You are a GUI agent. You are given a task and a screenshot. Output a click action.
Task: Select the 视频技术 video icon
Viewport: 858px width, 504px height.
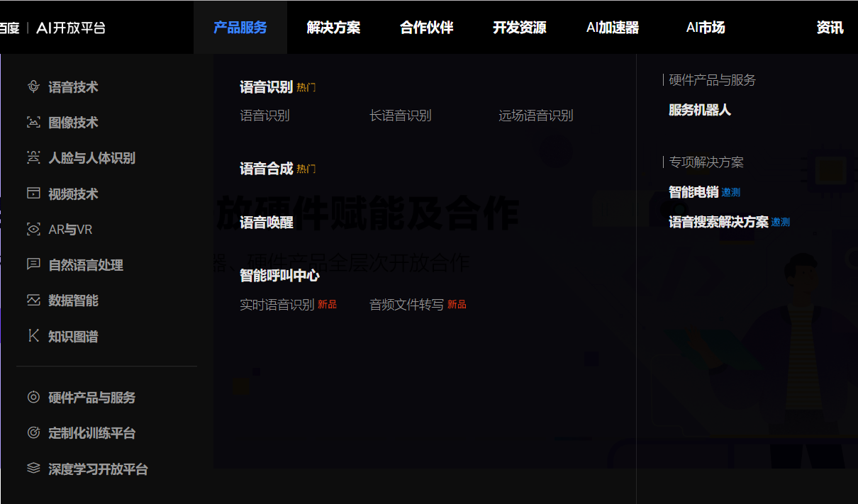pyautogui.click(x=33, y=193)
